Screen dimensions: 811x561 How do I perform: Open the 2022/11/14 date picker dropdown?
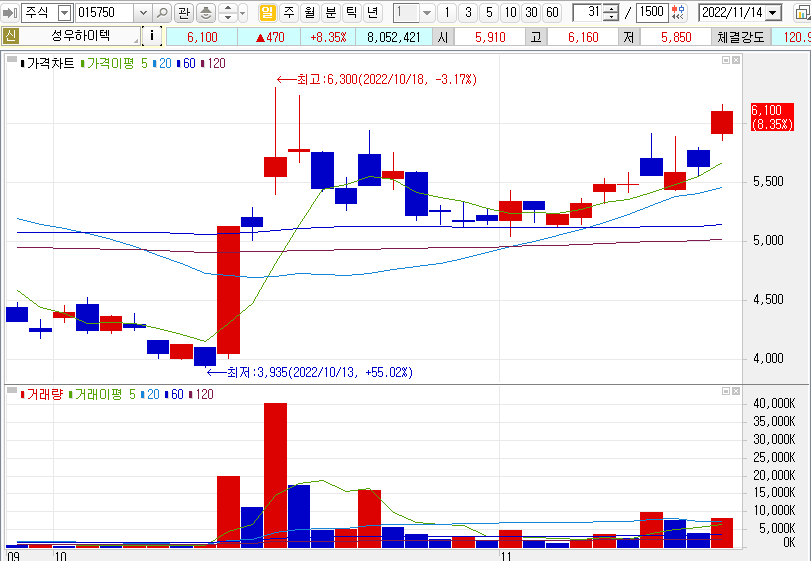(x=774, y=12)
